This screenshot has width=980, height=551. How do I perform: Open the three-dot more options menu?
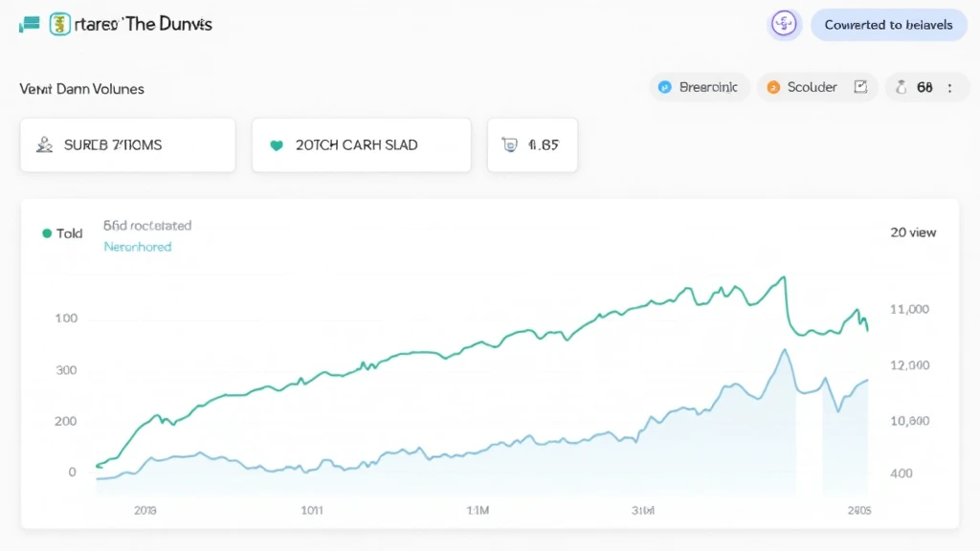tap(950, 87)
